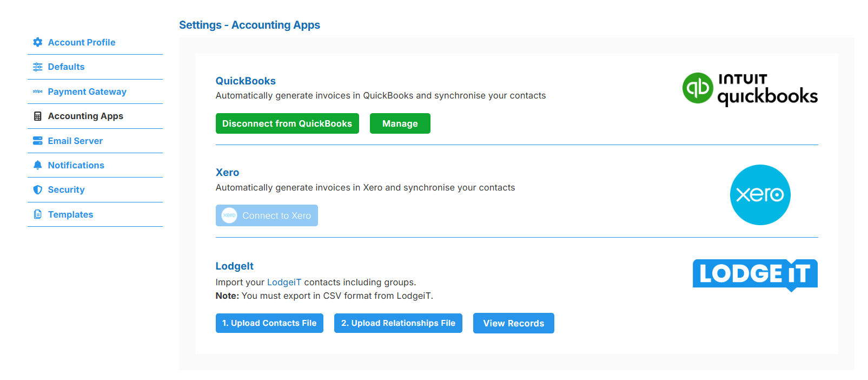The image size is (868, 380).
Task: Click the QuickBooks section heading
Action: pyautogui.click(x=246, y=81)
